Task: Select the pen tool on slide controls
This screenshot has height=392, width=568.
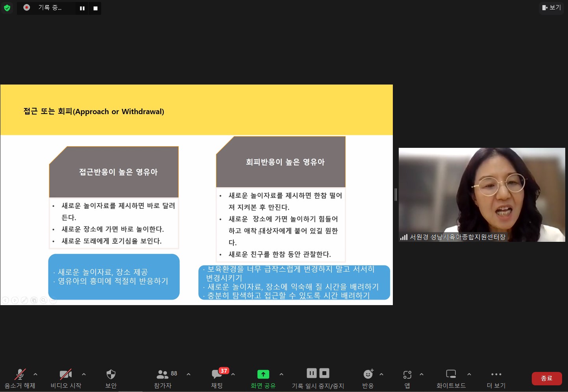Action: 24,300
